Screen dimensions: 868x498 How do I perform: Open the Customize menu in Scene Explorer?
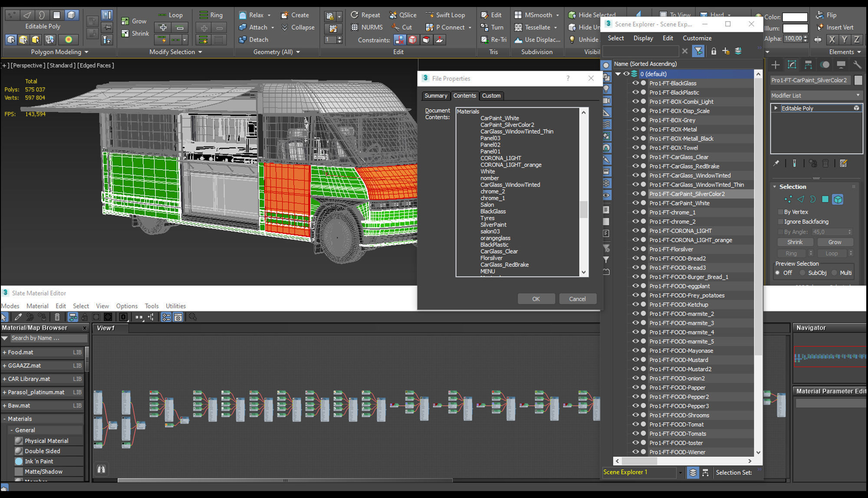697,38
